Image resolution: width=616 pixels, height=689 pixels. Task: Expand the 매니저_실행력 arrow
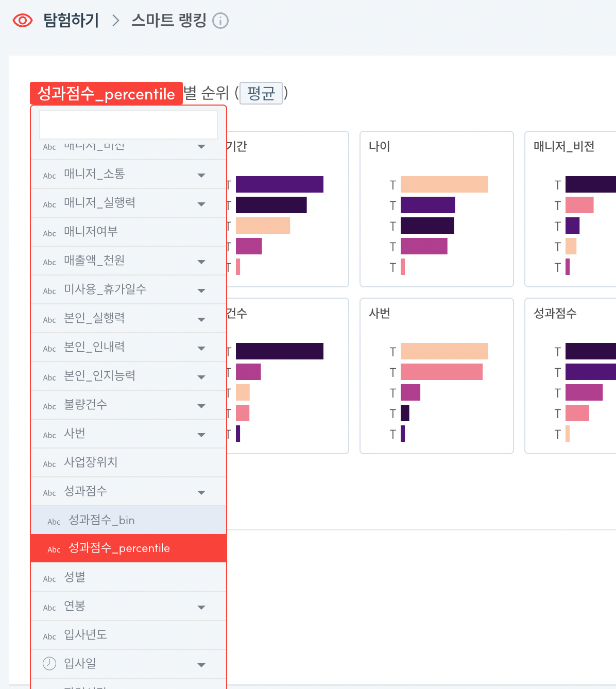(x=201, y=204)
